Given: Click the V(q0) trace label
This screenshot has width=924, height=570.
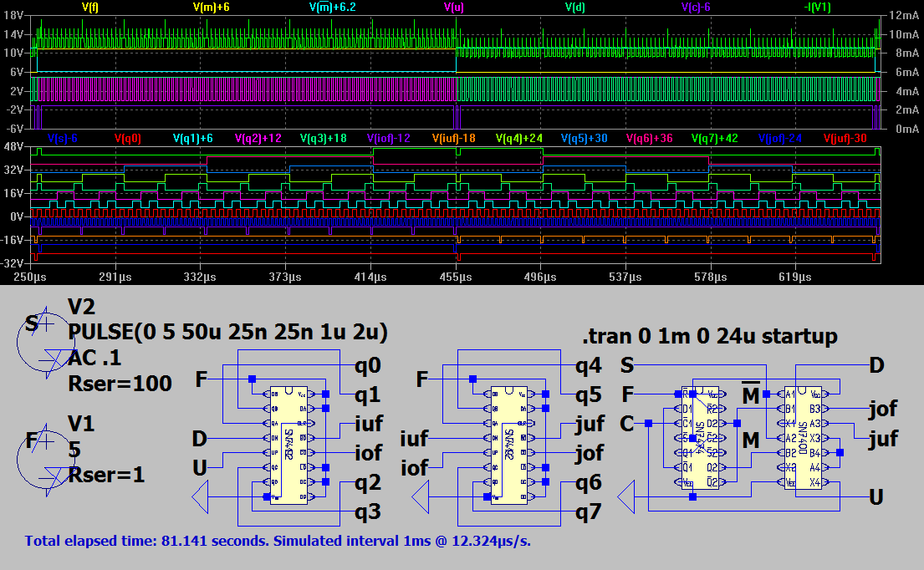Looking at the screenshot, I should [127, 139].
